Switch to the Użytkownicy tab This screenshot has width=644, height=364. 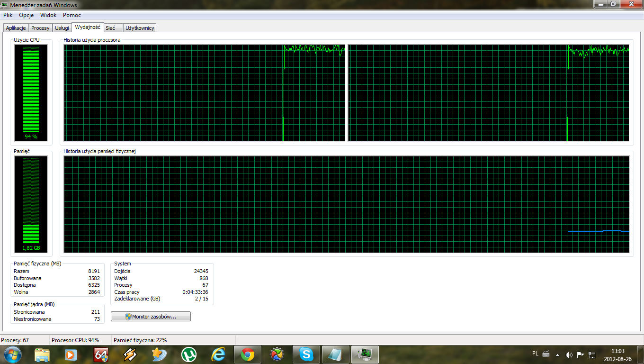pos(140,28)
